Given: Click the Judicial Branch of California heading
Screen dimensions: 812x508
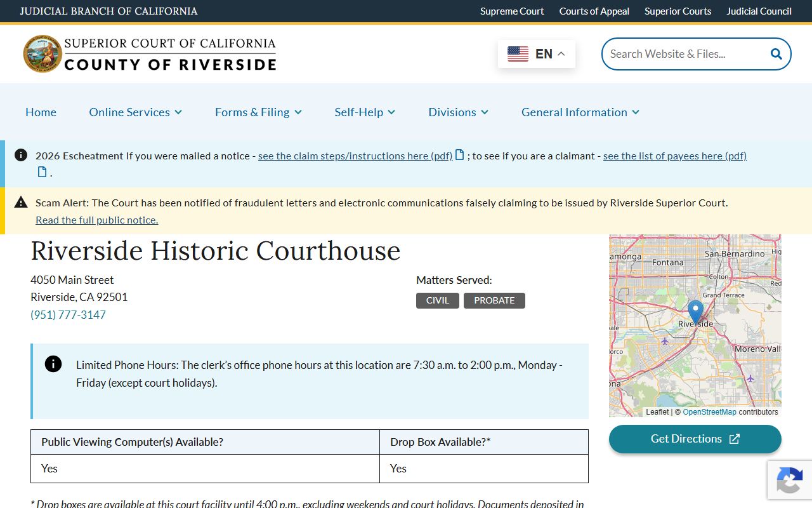Looking at the screenshot, I should [x=108, y=11].
